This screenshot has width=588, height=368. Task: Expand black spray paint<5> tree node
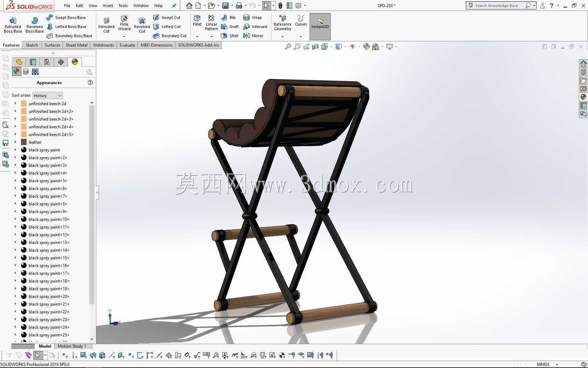pos(15,180)
